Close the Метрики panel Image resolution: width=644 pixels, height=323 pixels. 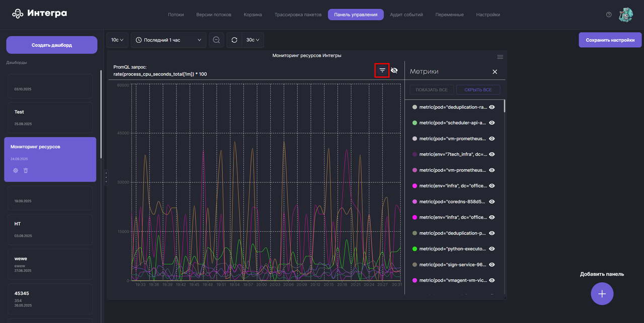pos(495,72)
